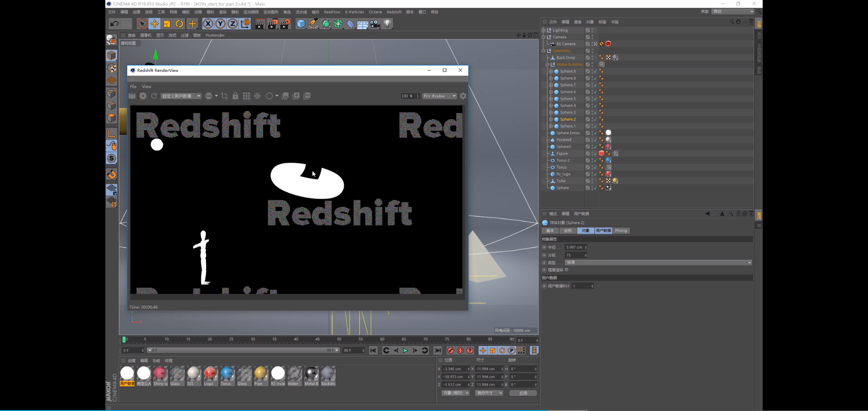Click the Texture mode checkerboard icon in the left sidebar
This screenshot has height=411, width=868.
[112, 68]
